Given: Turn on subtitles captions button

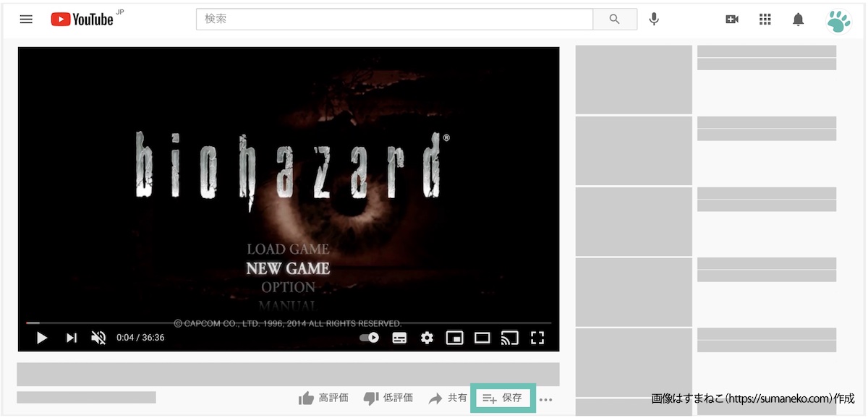Looking at the screenshot, I should coord(399,338).
